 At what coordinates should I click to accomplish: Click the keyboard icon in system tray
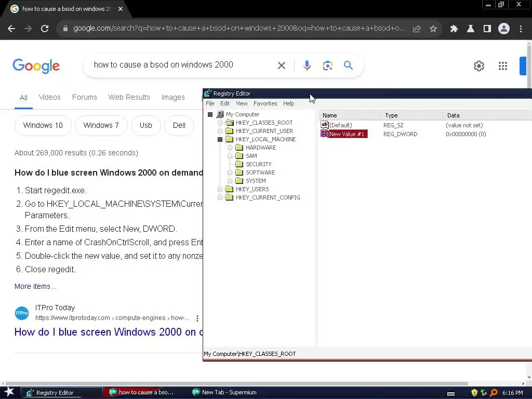pos(451,394)
